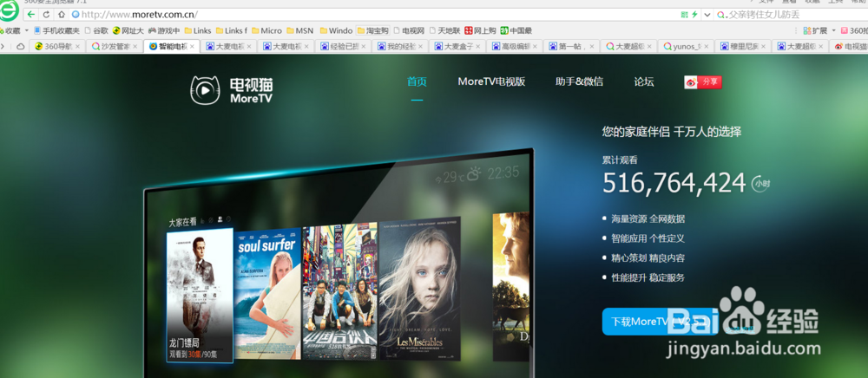Switch to the 电视猫 Weibo tab
This screenshot has height=378, width=868.
point(851,47)
